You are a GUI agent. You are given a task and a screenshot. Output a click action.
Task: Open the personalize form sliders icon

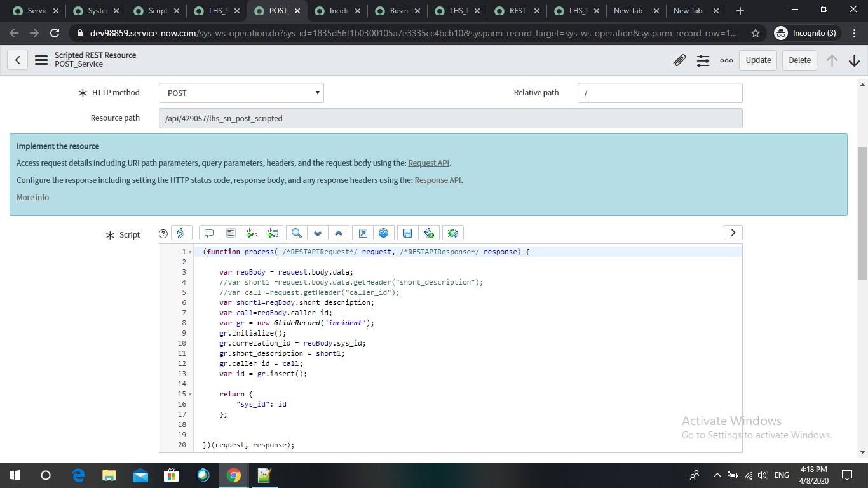pos(703,60)
